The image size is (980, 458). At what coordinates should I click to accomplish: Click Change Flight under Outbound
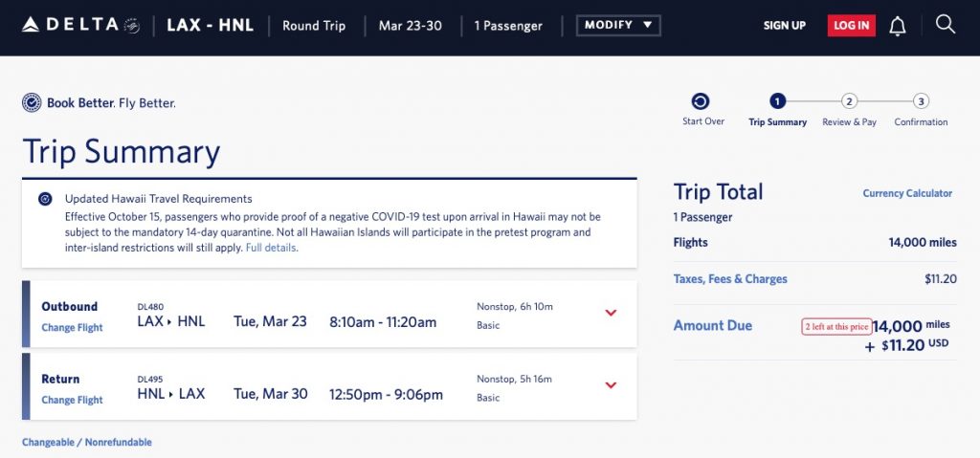pyautogui.click(x=72, y=328)
